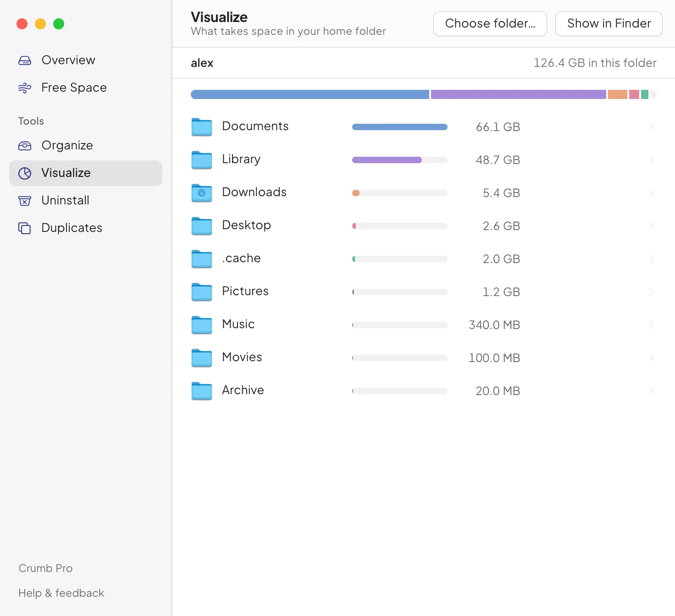Click the purple Library segment of the storage bar
The image size is (675, 616).
pyautogui.click(x=519, y=94)
